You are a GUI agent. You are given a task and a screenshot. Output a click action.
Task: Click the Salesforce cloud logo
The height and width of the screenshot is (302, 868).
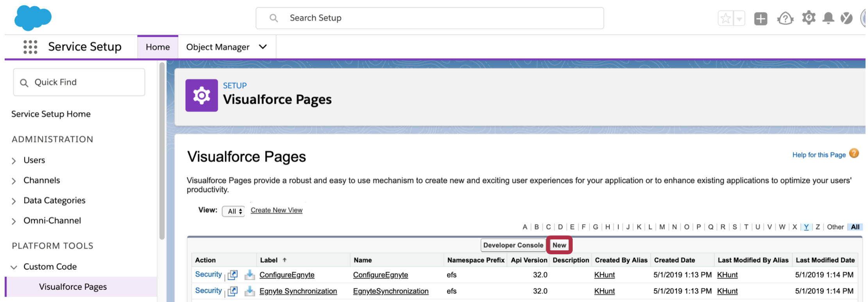point(33,18)
